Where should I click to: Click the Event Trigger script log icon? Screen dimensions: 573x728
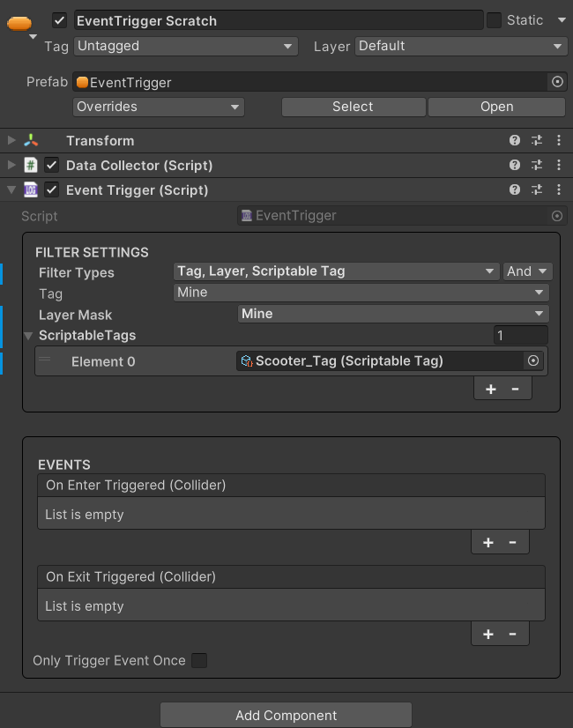pos(31,189)
